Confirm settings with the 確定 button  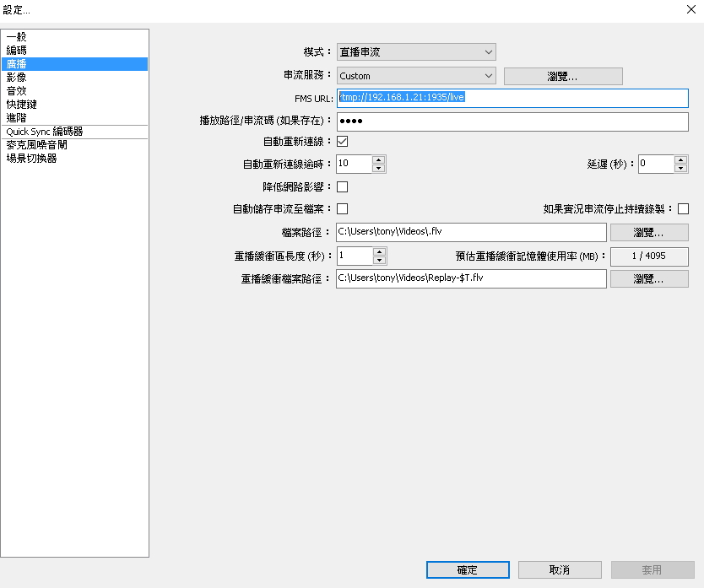(468, 570)
